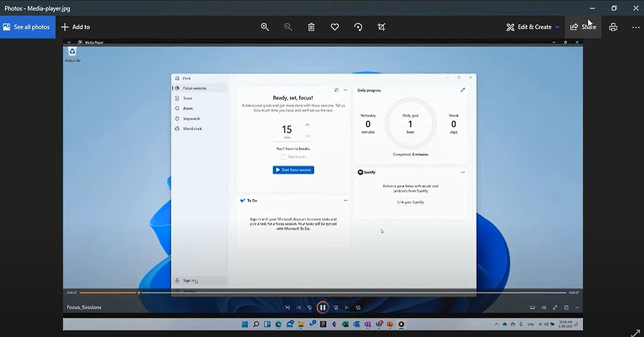Click the Link your Spotify link
The image size is (644, 337).
[x=411, y=202]
